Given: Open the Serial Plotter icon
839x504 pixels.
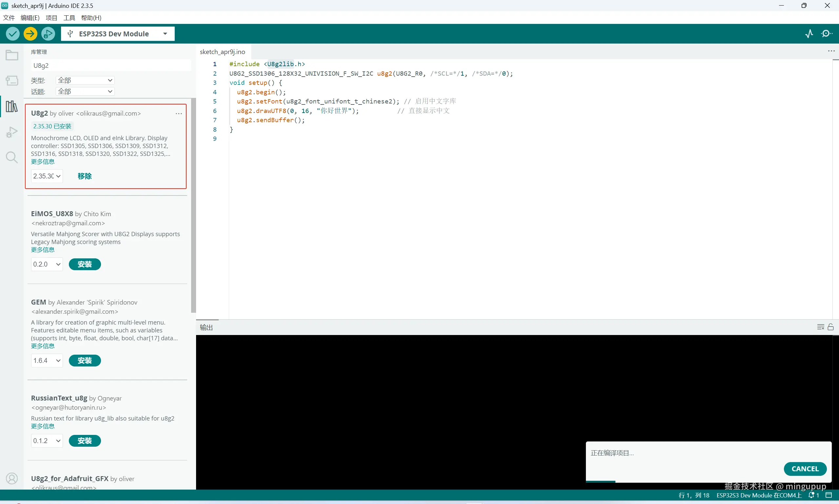Looking at the screenshot, I should (809, 34).
